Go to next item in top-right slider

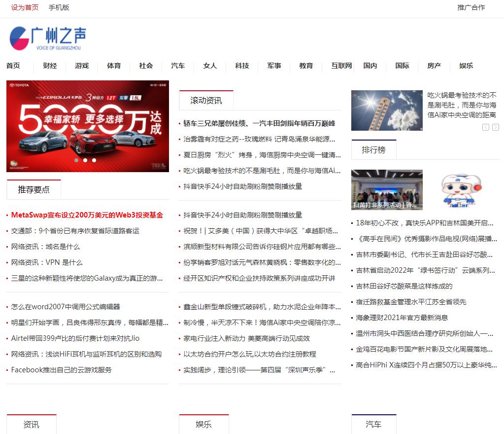pos(496,127)
